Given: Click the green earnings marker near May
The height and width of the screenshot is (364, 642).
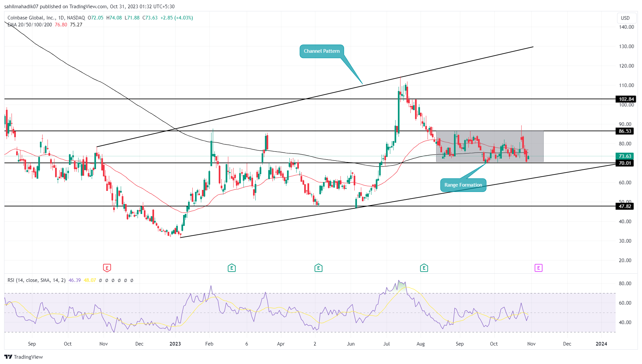Looking at the screenshot, I should pyautogui.click(x=318, y=268).
